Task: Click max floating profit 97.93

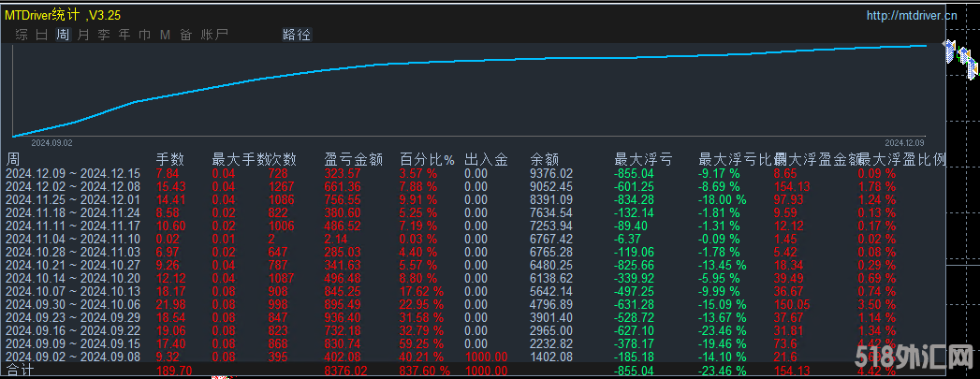Action: (x=788, y=200)
